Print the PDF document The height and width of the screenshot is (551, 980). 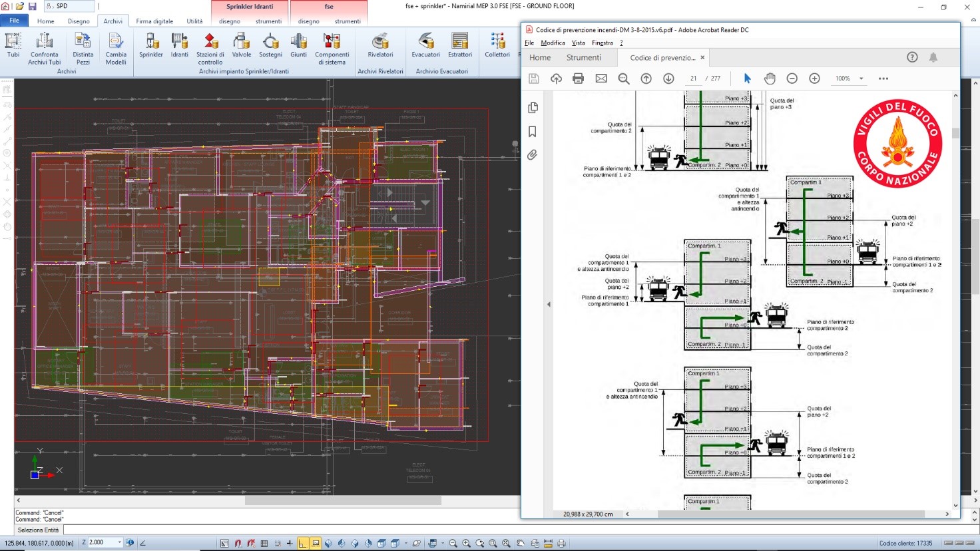point(578,79)
